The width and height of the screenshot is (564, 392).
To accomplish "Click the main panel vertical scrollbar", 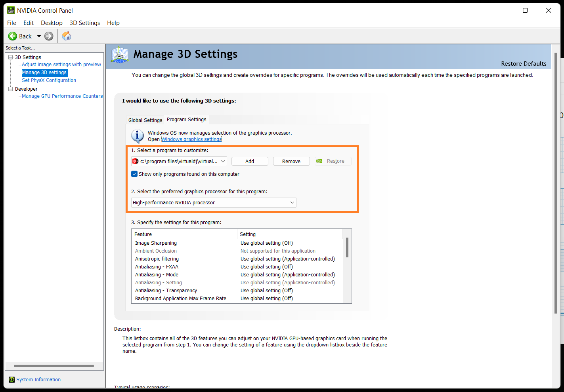I will [556, 182].
